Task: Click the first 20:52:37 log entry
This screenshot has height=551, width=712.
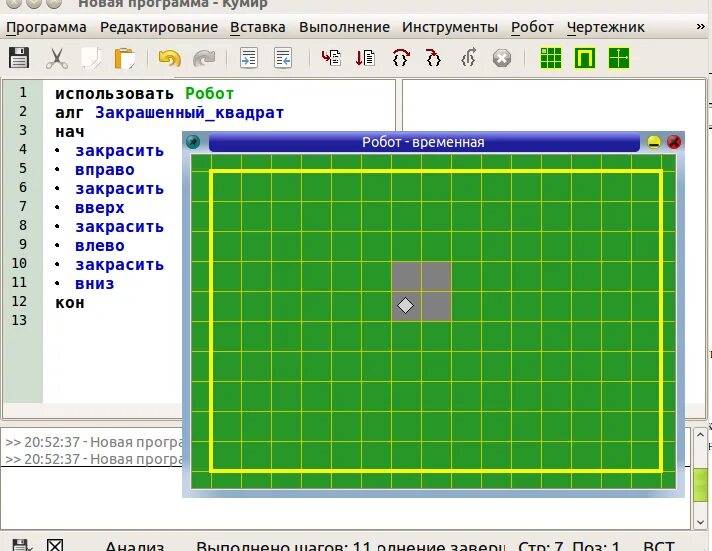Action: coord(94,442)
